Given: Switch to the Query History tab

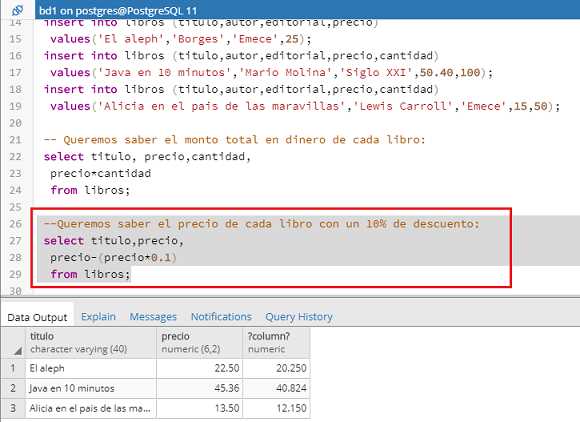Looking at the screenshot, I should 299,317.
